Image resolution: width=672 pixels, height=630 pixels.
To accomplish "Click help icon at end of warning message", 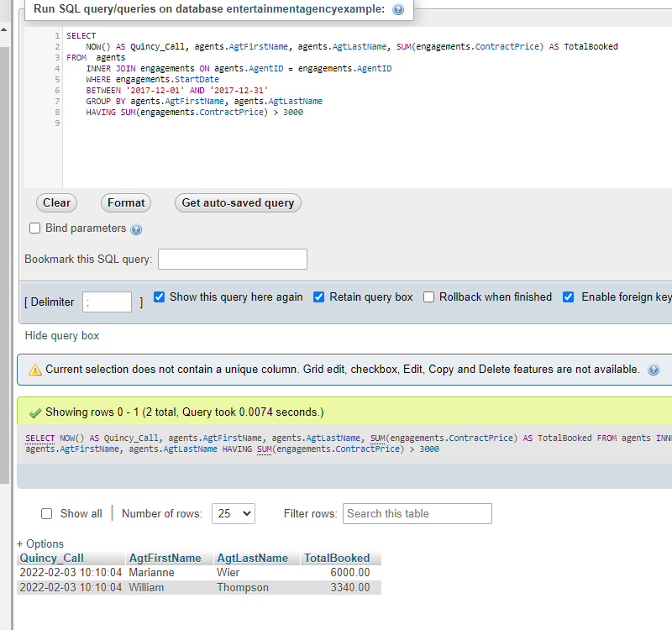I will (x=654, y=370).
